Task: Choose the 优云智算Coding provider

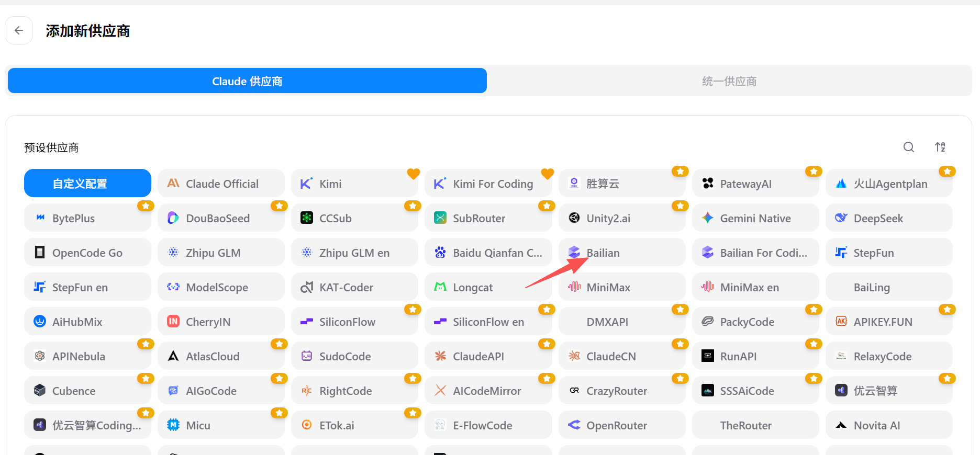Action: click(87, 425)
